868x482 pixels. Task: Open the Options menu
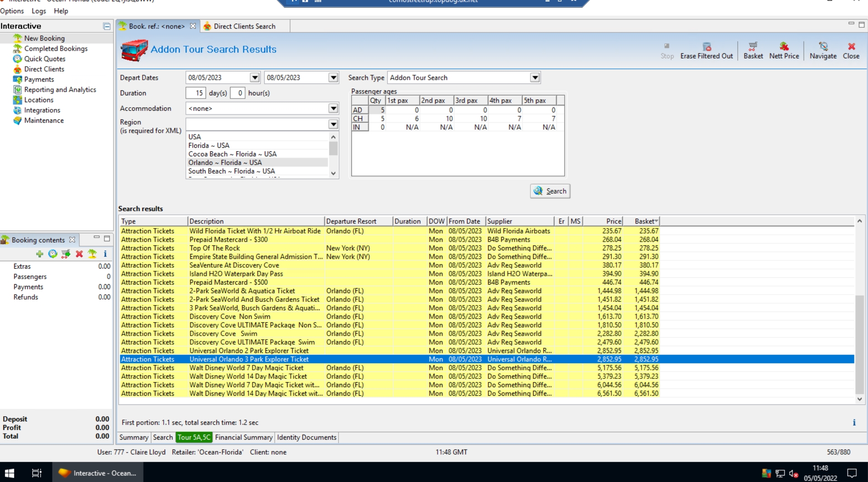[x=12, y=11]
